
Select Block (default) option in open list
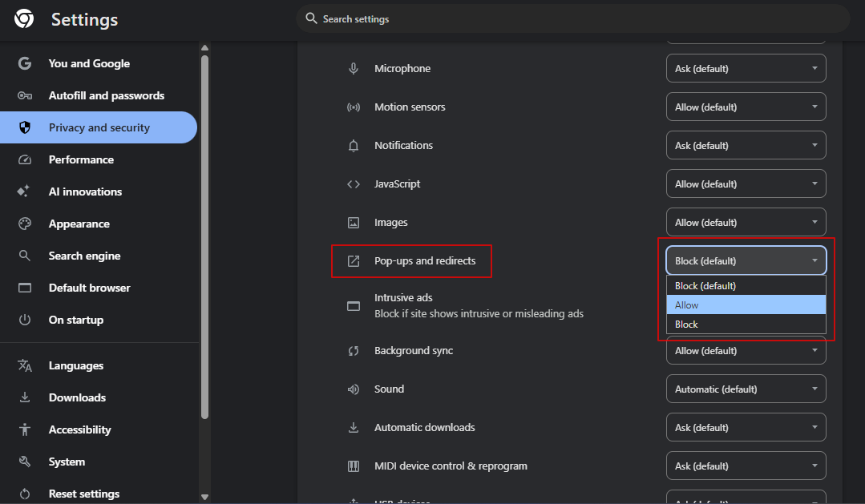click(x=746, y=285)
